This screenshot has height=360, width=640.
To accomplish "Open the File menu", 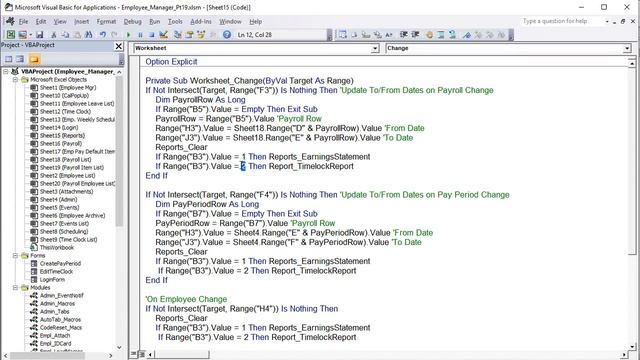I will (23, 22).
